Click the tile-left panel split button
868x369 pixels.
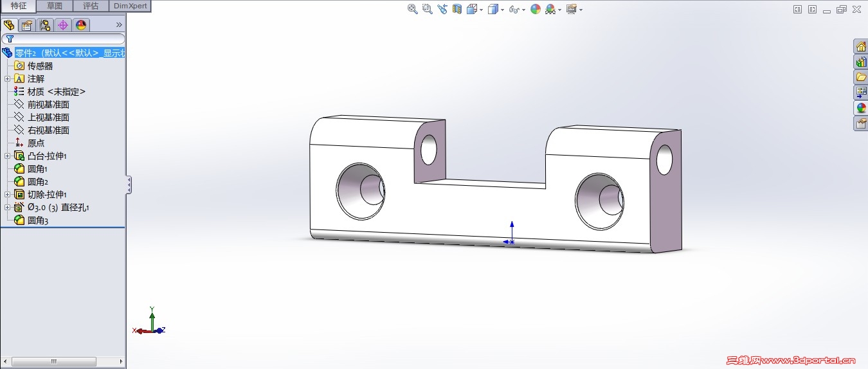[x=798, y=10]
